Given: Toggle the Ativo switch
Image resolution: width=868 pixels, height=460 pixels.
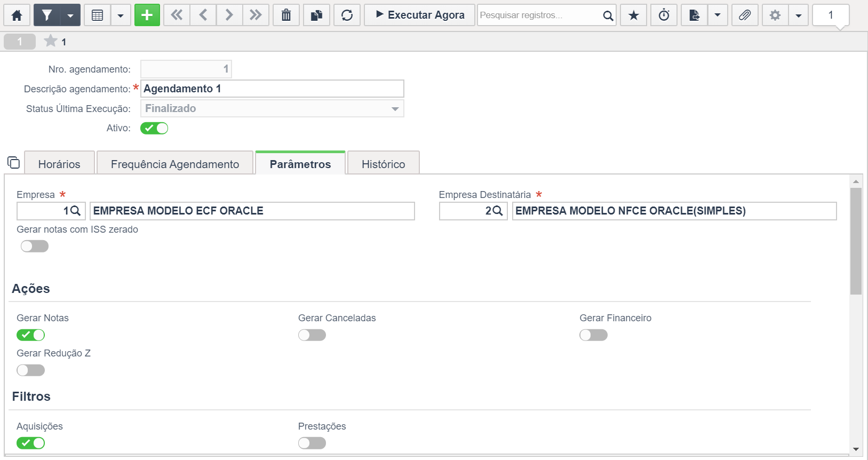Looking at the screenshot, I should click(154, 128).
